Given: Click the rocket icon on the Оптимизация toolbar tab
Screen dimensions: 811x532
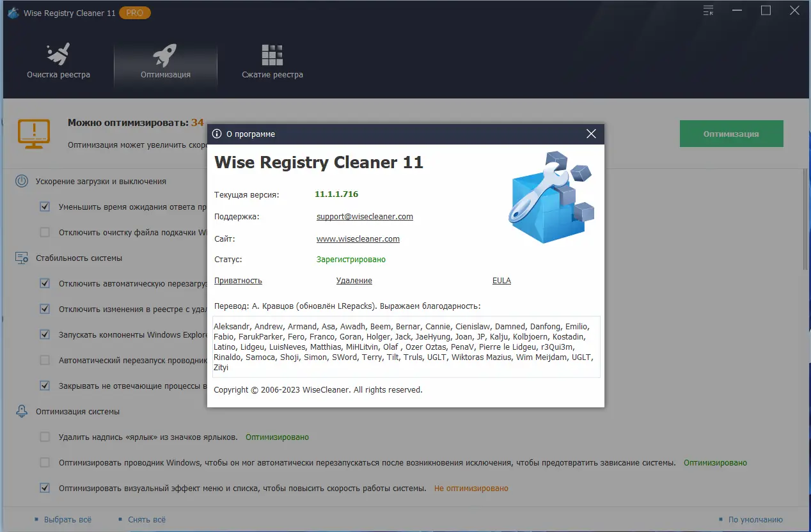Looking at the screenshot, I should point(166,54).
